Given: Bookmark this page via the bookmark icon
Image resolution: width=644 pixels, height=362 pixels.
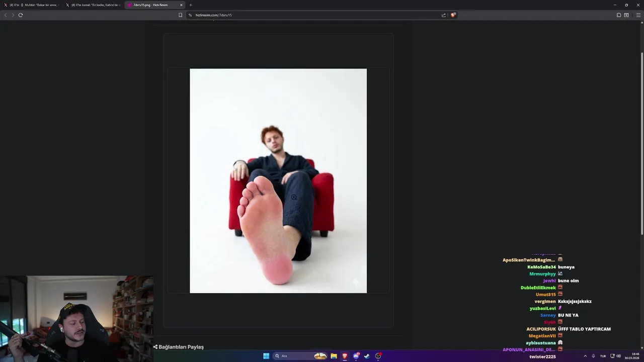Looking at the screenshot, I should [180, 15].
